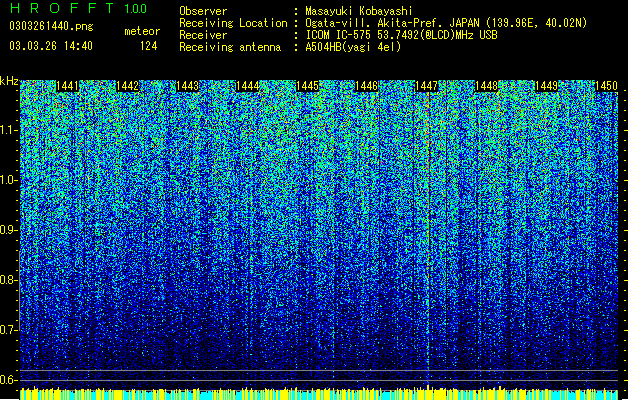Click the 1442 time marker
The image size is (629, 400).
[x=127, y=86]
